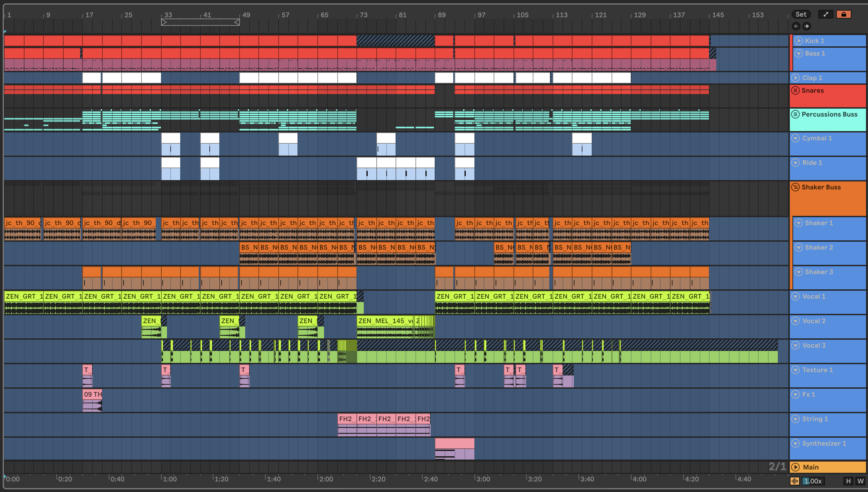Collapse the Snares group track

(795, 90)
